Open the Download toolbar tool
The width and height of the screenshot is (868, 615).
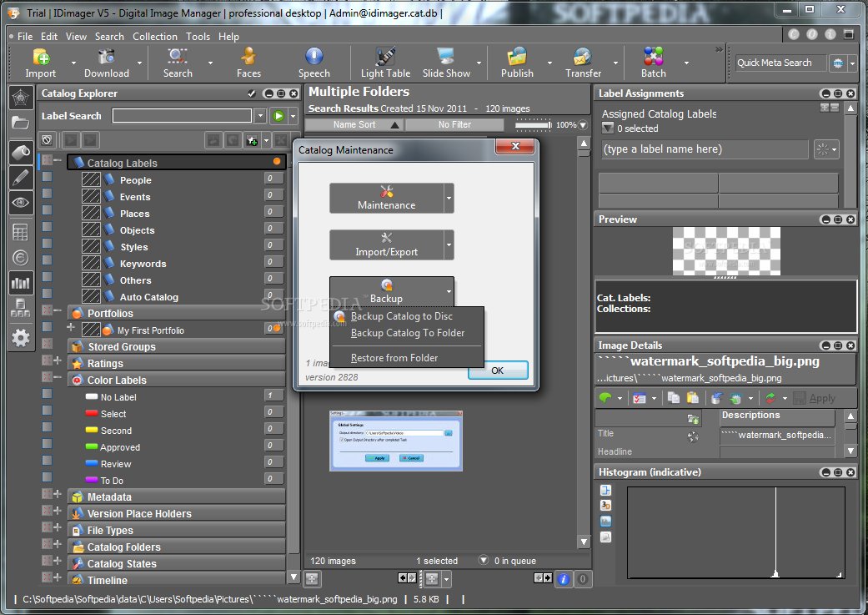click(x=106, y=63)
